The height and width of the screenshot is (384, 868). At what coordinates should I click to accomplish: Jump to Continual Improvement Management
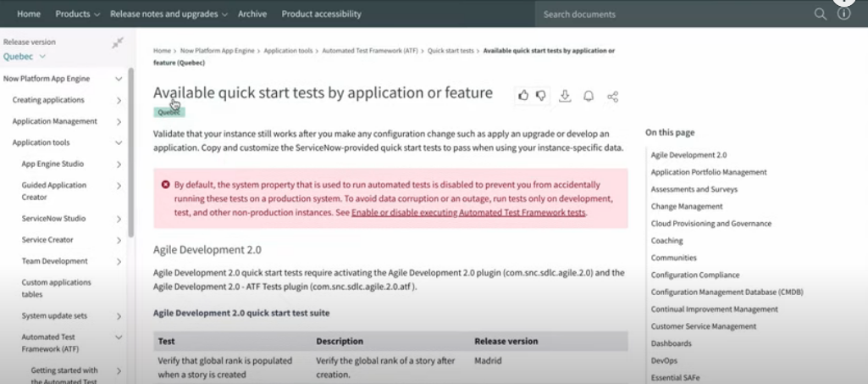714,309
